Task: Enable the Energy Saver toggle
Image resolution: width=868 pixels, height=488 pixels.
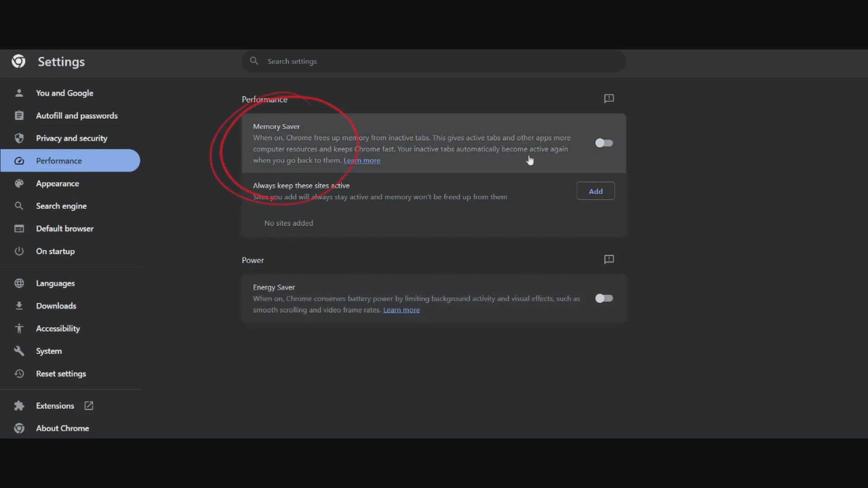Action: click(x=604, y=298)
